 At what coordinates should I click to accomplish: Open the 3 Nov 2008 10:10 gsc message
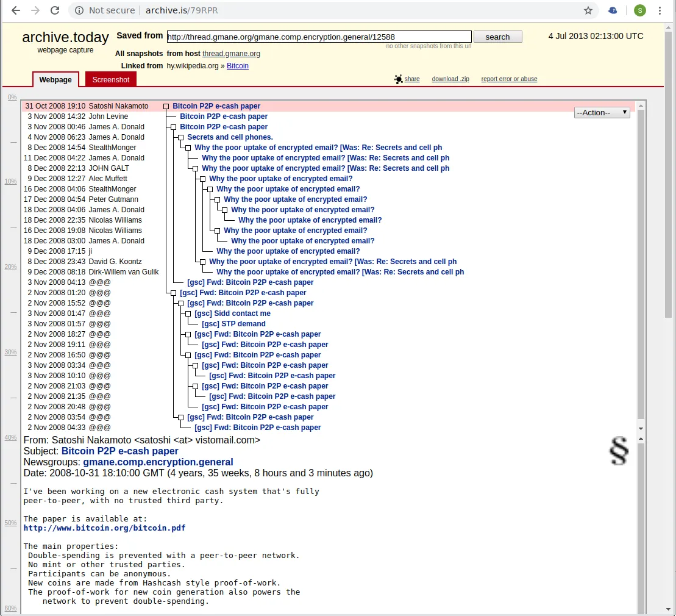pyautogui.click(x=272, y=376)
